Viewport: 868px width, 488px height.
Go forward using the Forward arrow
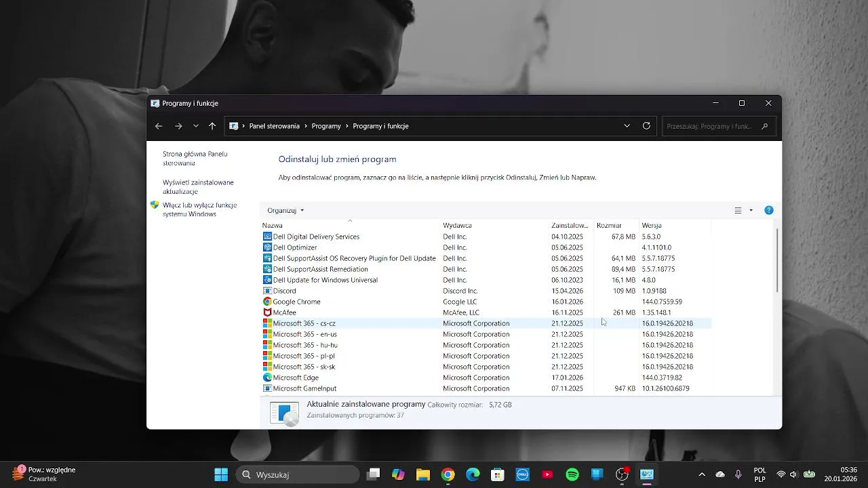178,126
